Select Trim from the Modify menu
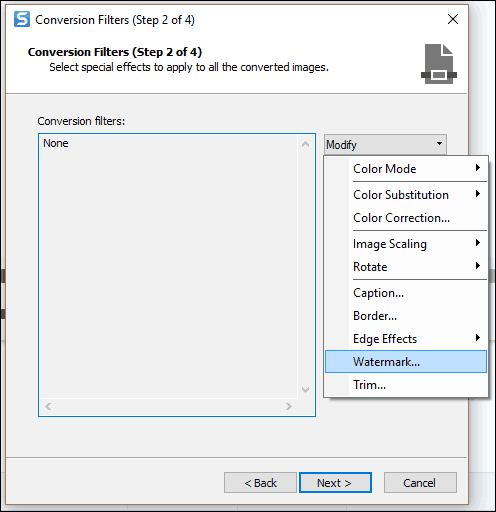The width and height of the screenshot is (496, 512). (x=406, y=385)
